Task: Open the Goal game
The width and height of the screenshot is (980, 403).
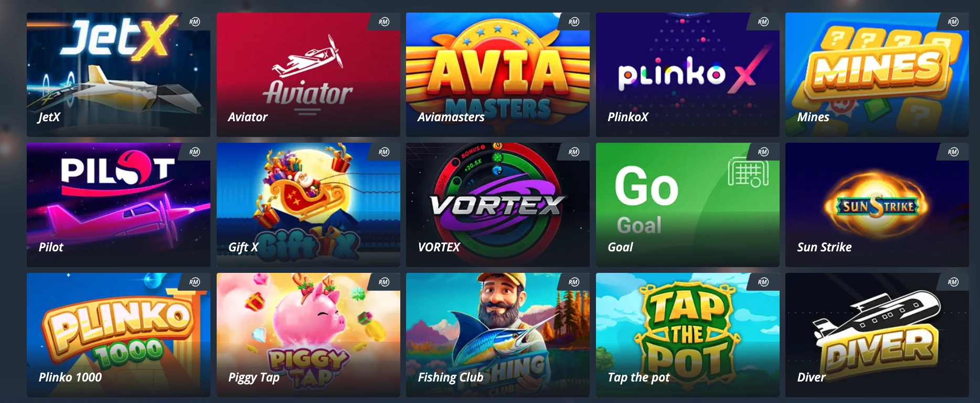Action: [x=688, y=205]
